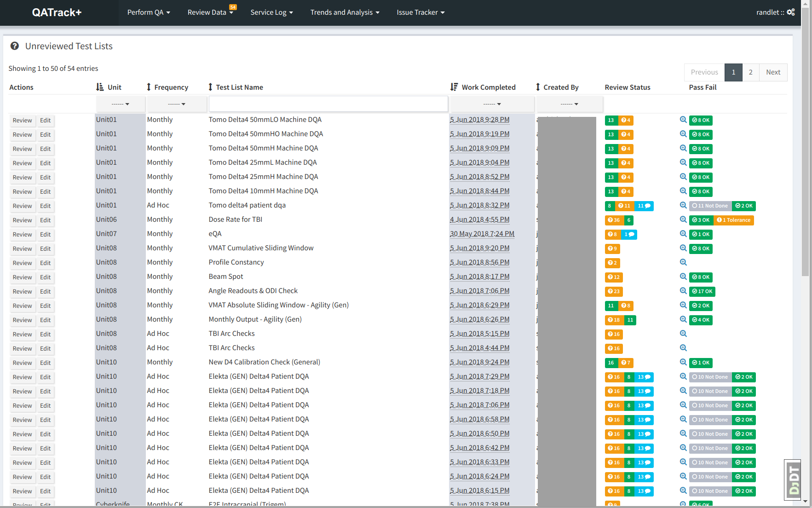
Task: Click magnifier icon for Profile Constancy row
Action: [x=683, y=262]
